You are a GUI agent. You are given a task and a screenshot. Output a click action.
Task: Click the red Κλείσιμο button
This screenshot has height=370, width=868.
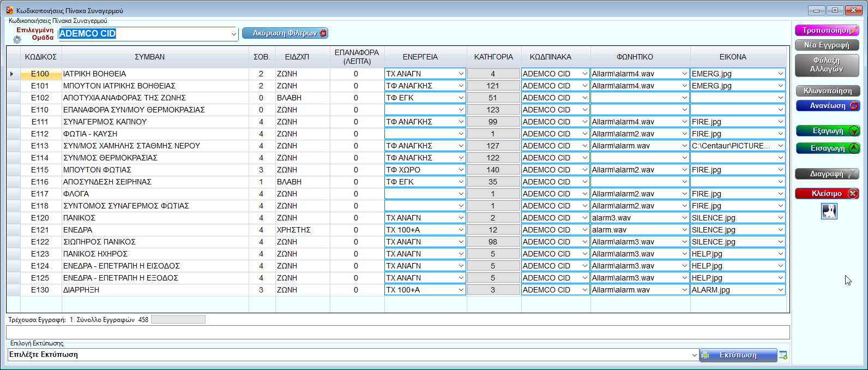(x=827, y=194)
